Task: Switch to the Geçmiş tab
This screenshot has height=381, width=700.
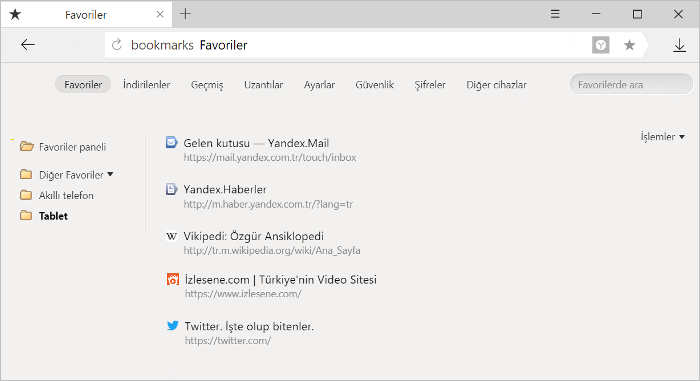Action: (x=207, y=84)
